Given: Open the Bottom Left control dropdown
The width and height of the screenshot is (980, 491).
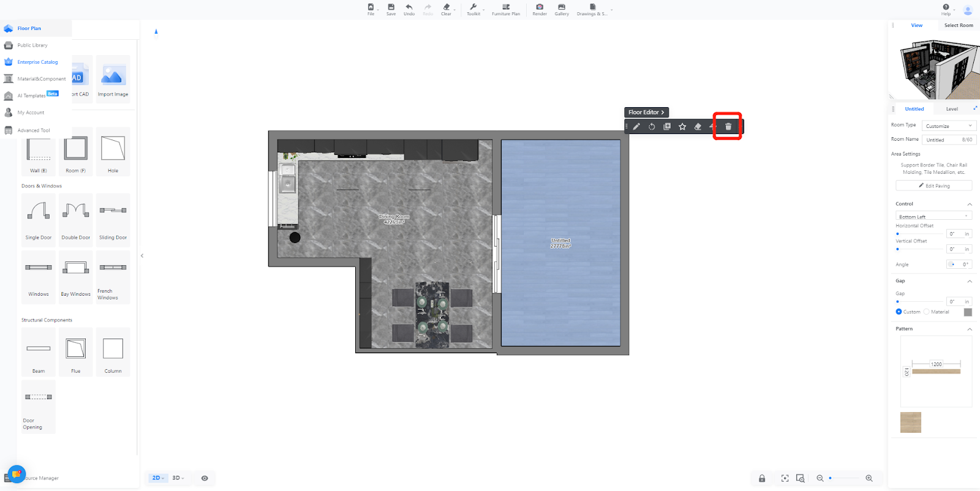Looking at the screenshot, I should pyautogui.click(x=933, y=216).
